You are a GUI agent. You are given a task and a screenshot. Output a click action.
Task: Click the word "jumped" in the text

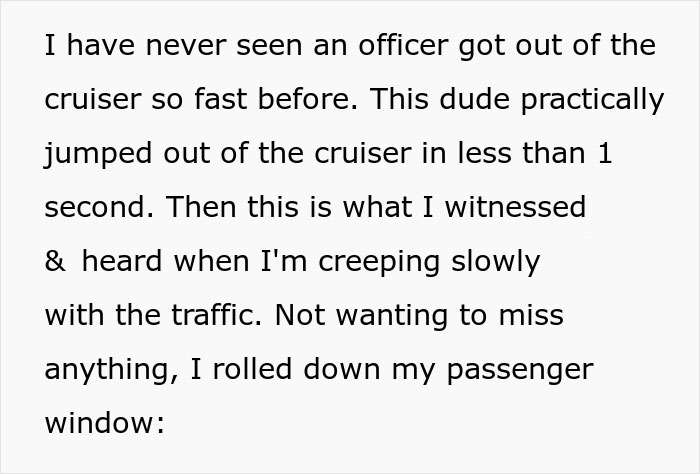coord(98,155)
